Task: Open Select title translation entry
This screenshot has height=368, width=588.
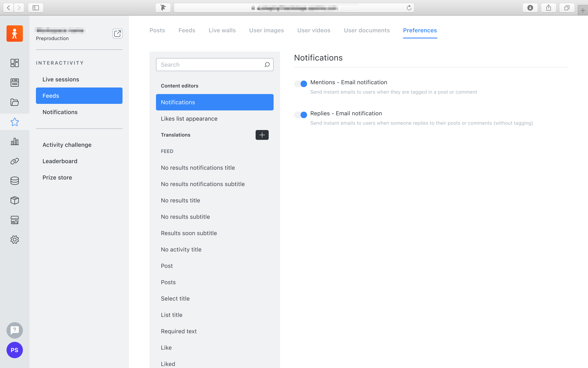Action: pyautogui.click(x=215, y=298)
